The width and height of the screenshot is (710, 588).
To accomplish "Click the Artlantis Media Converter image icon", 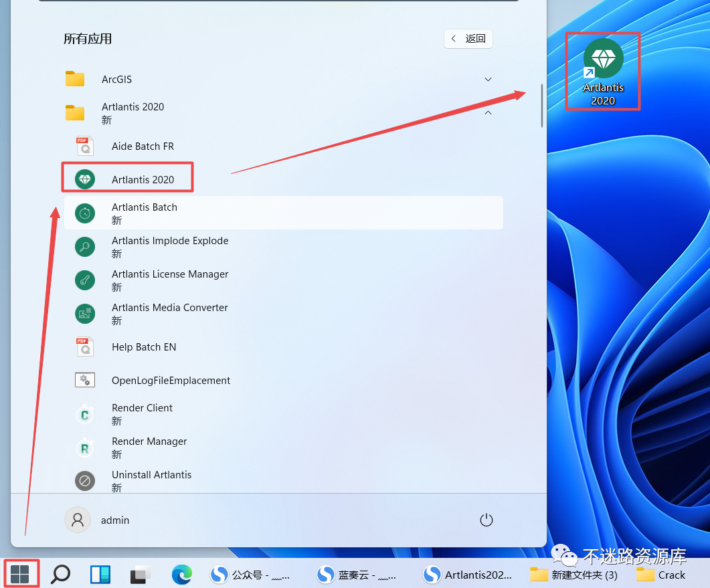I will (85, 314).
